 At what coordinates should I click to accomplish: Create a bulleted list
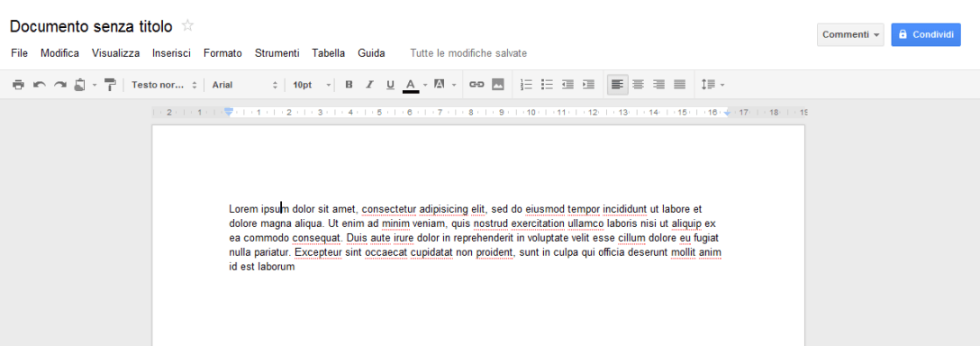(547, 85)
